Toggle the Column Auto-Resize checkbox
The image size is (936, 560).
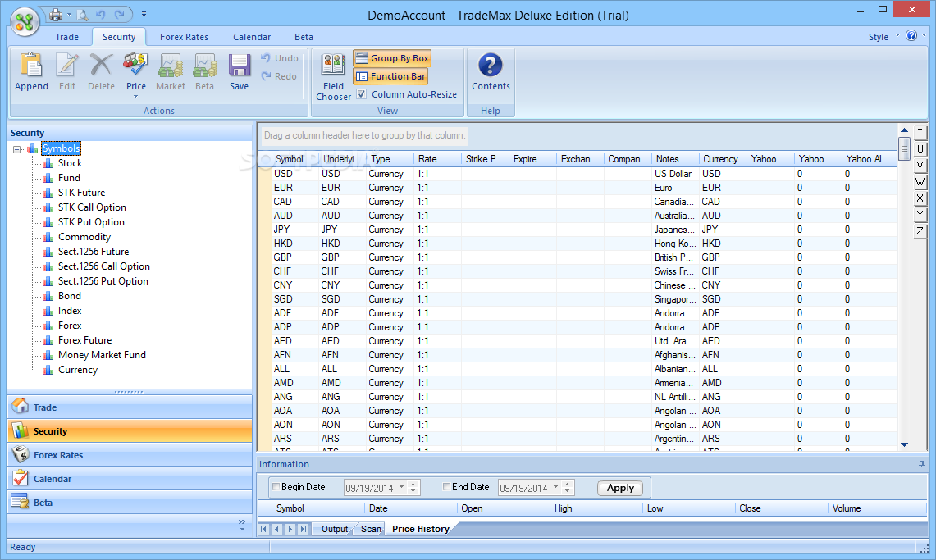(x=361, y=94)
